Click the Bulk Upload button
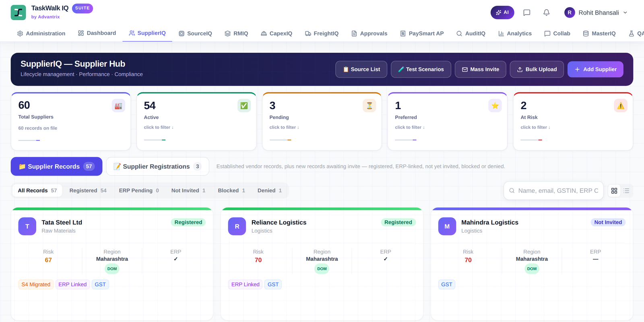 (537, 69)
